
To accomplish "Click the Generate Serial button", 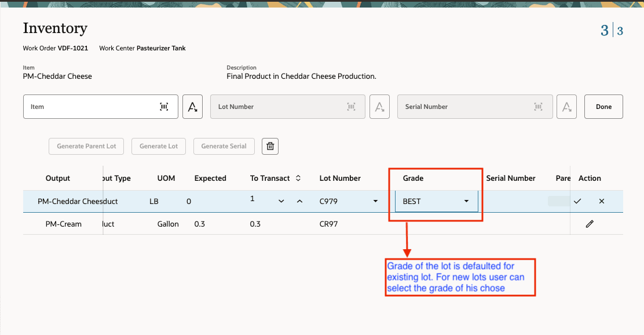I will 224,146.
